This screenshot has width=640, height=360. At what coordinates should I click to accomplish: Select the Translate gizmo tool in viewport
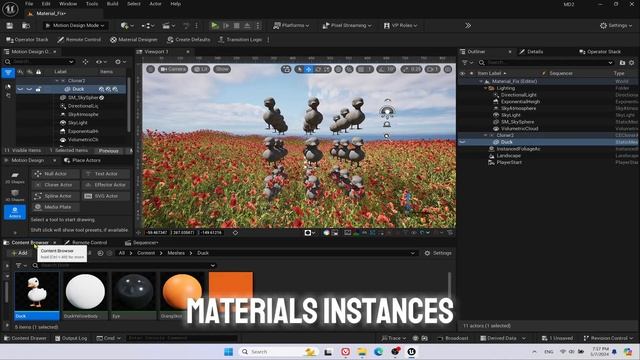[x=309, y=69]
